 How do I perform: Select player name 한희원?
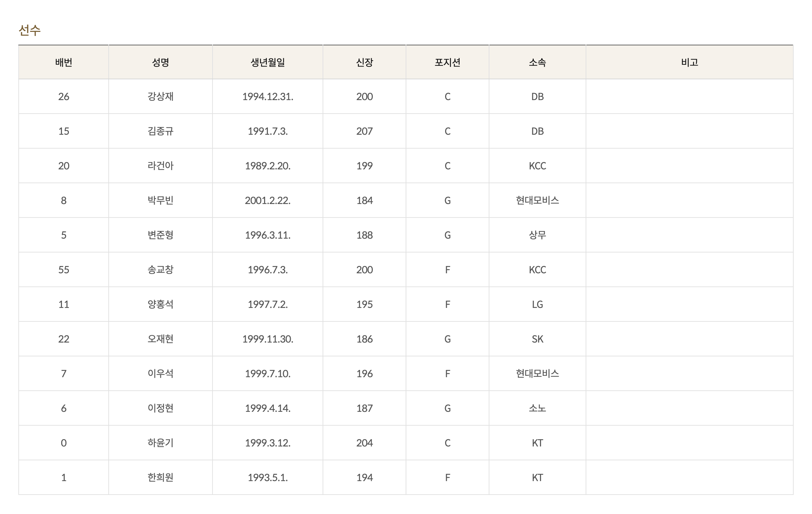click(161, 477)
